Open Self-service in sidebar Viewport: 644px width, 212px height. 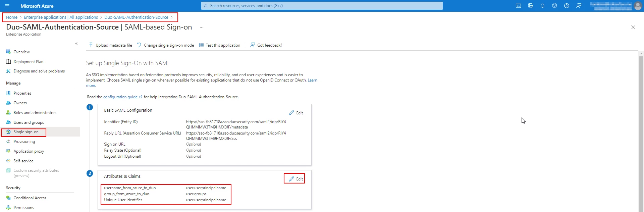23,161
